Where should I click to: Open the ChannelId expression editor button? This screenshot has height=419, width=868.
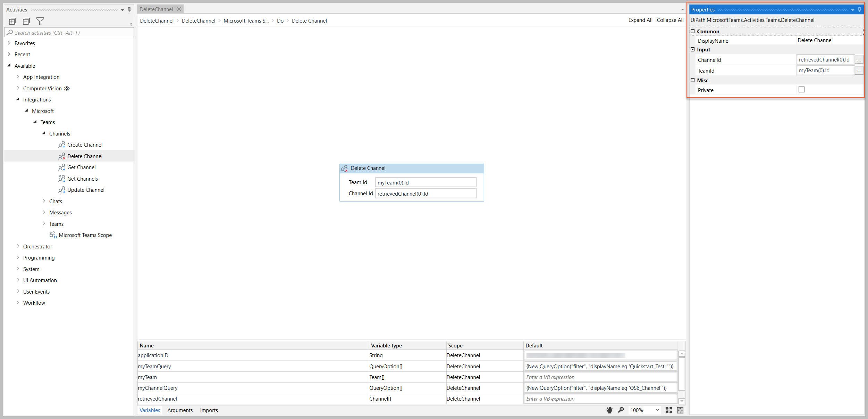(x=859, y=60)
